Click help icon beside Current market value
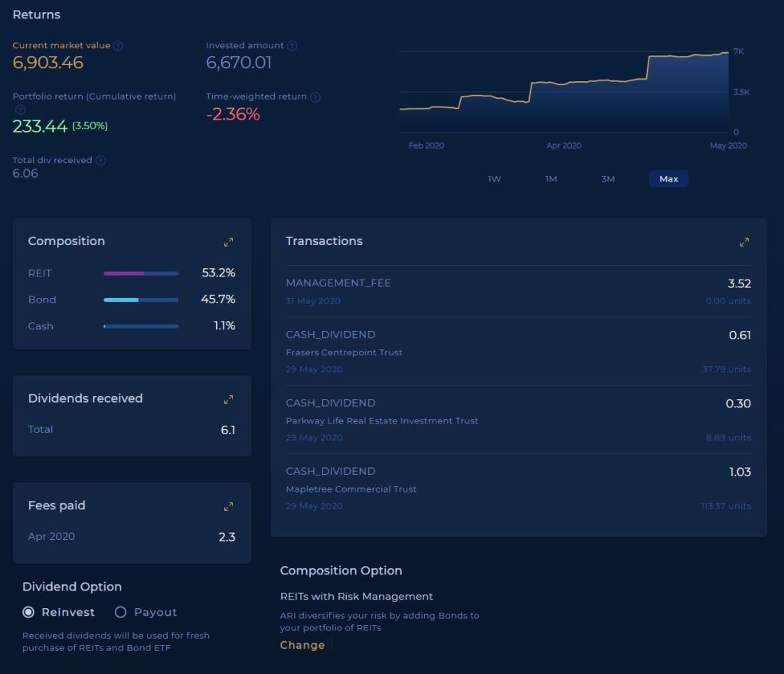This screenshot has width=784, height=674. click(118, 46)
